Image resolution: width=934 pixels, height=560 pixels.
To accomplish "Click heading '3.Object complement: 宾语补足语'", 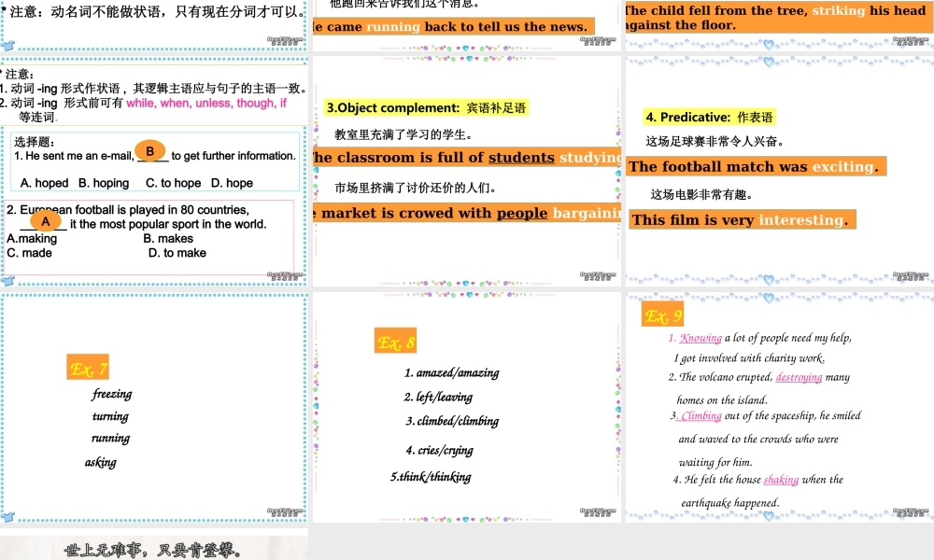I will pos(426,107).
